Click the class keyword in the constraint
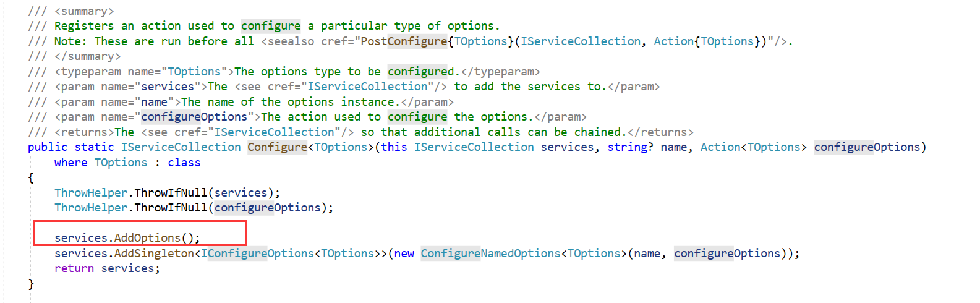 (x=184, y=163)
